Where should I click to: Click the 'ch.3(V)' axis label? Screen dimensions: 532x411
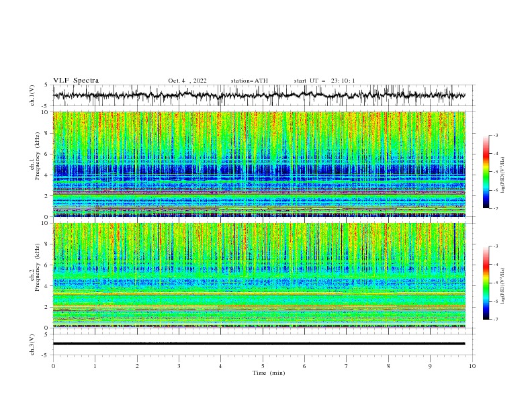(32, 345)
